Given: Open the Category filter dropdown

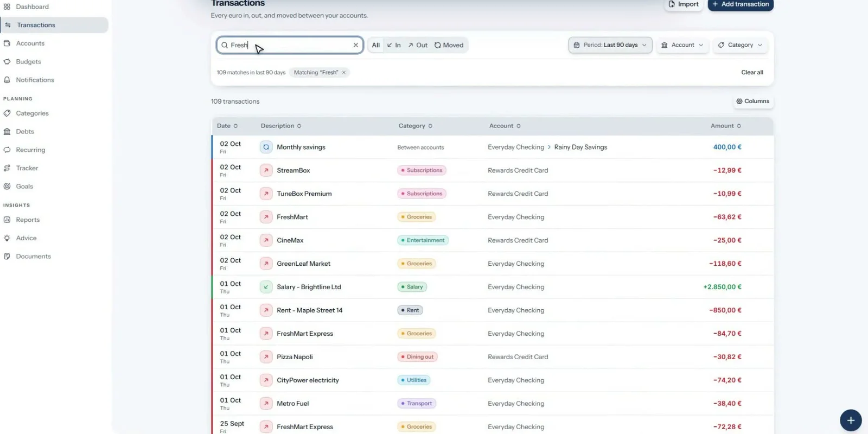Looking at the screenshot, I should (x=741, y=45).
